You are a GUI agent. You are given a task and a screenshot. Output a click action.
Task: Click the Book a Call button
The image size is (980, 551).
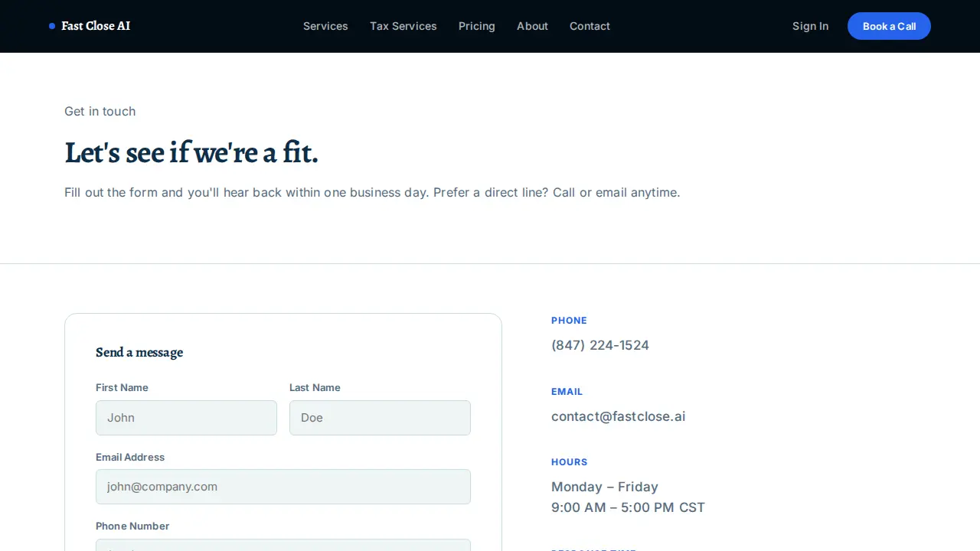tap(889, 26)
